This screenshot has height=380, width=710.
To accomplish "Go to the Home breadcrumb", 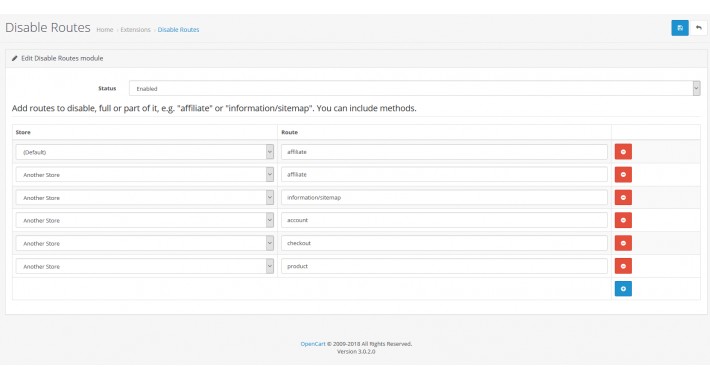I will 105,29.
